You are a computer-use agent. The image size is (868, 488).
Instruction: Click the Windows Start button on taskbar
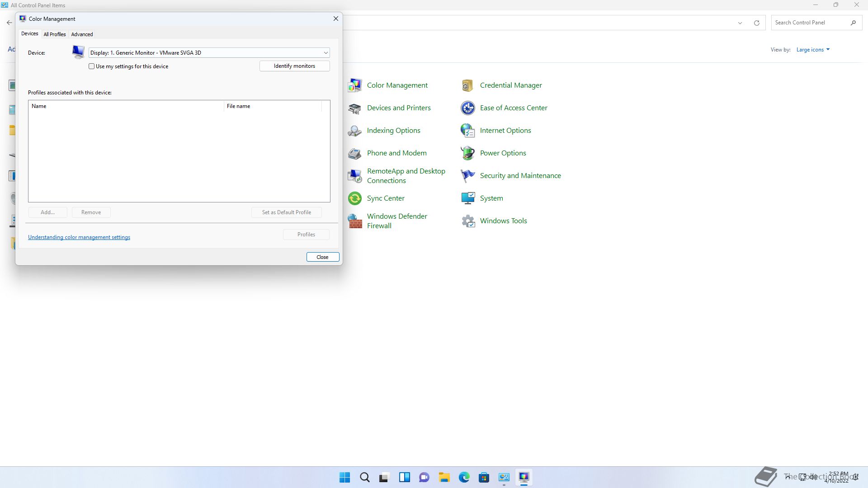[344, 477]
